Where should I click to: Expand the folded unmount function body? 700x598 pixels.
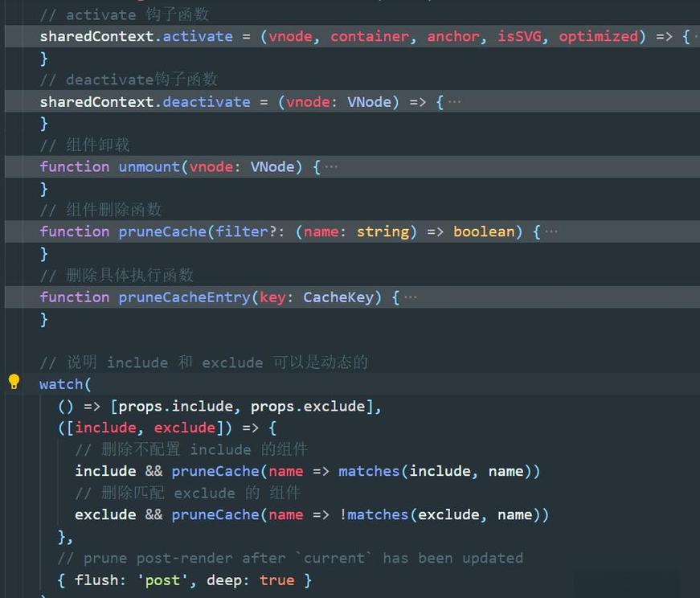(331, 167)
